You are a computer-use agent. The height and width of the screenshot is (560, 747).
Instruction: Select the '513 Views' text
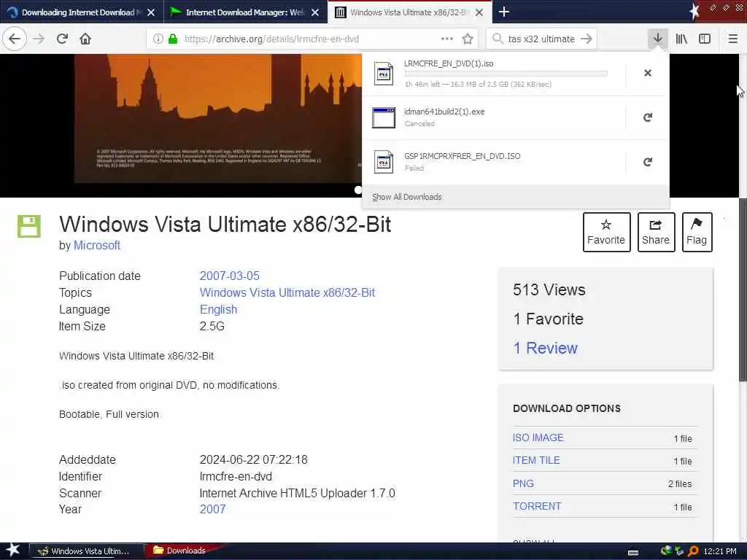click(x=549, y=289)
